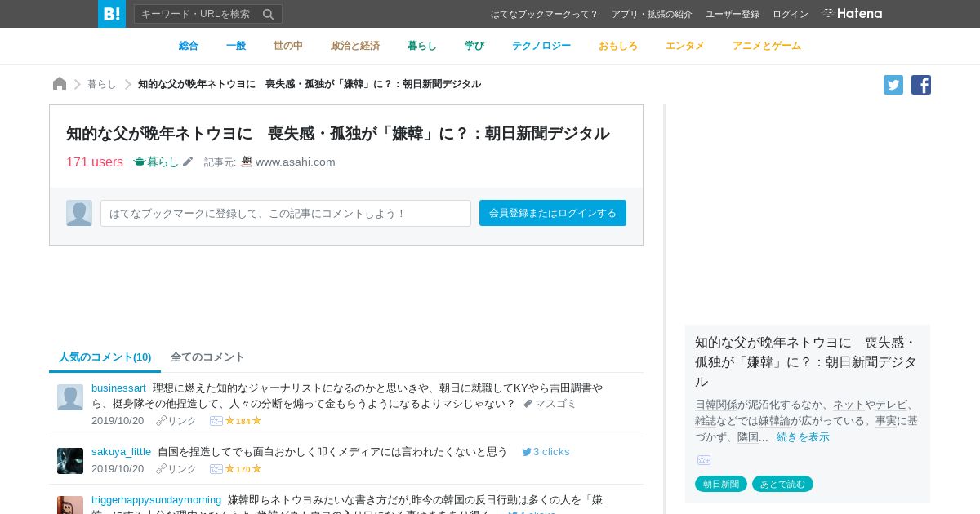Click the Hatena Bookmark B! logo
The height and width of the screenshot is (514, 980).
coord(112,14)
